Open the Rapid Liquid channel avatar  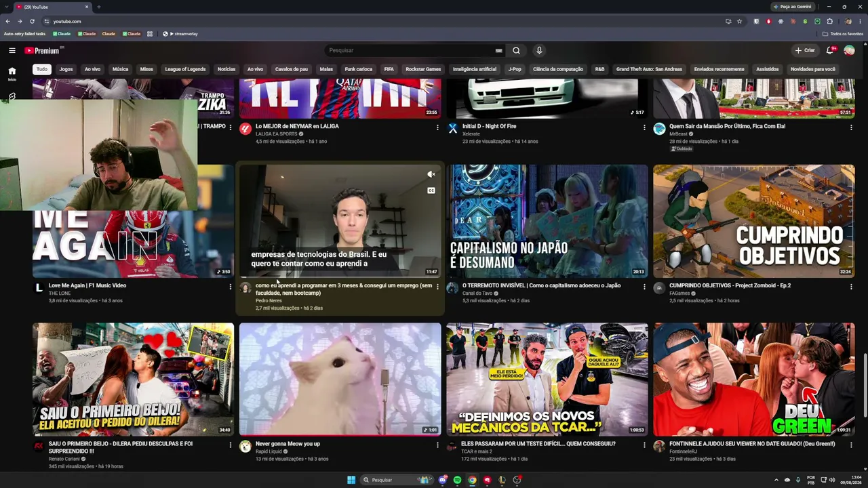[x=245, y=447]
